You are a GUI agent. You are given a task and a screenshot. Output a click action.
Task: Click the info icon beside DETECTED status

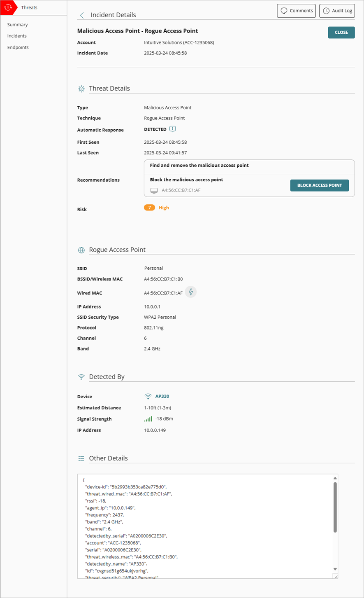[x=172, y=129]
